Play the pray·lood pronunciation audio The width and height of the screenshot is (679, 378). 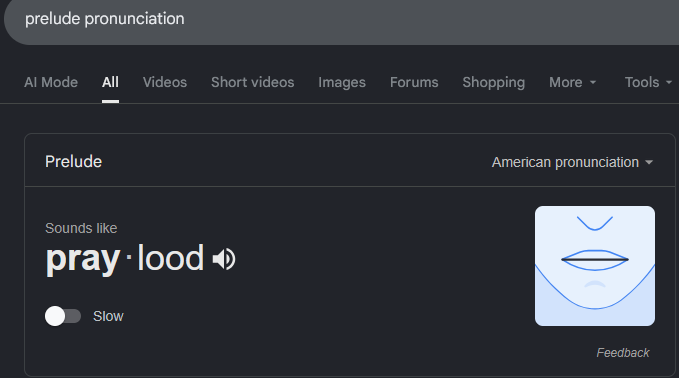click(224, 259)
